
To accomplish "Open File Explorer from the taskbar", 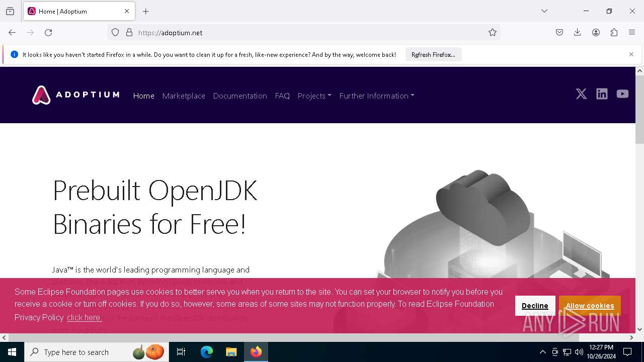I will coord(231,352).
